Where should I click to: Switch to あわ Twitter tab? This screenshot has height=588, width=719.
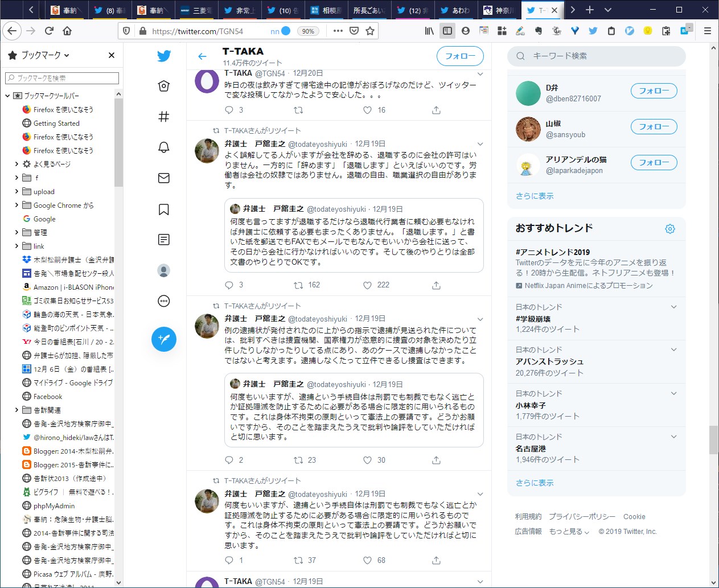(456, 10)
